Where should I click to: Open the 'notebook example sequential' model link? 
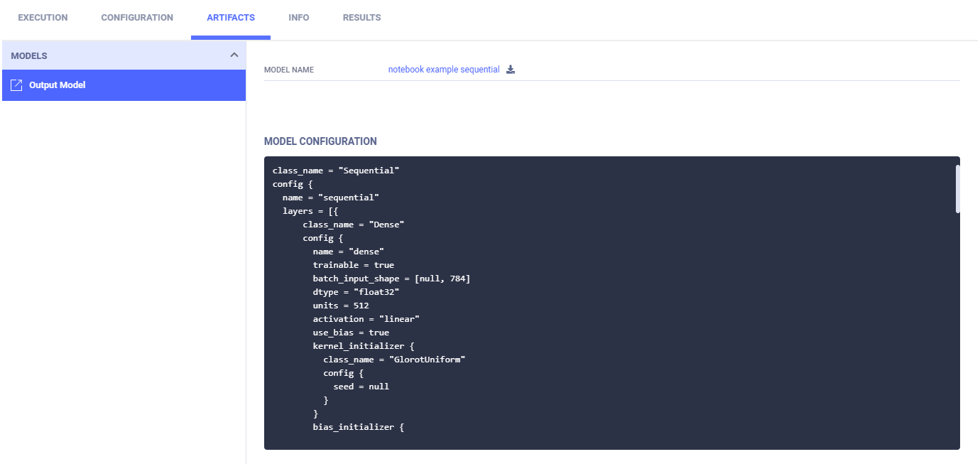(444, 70)
